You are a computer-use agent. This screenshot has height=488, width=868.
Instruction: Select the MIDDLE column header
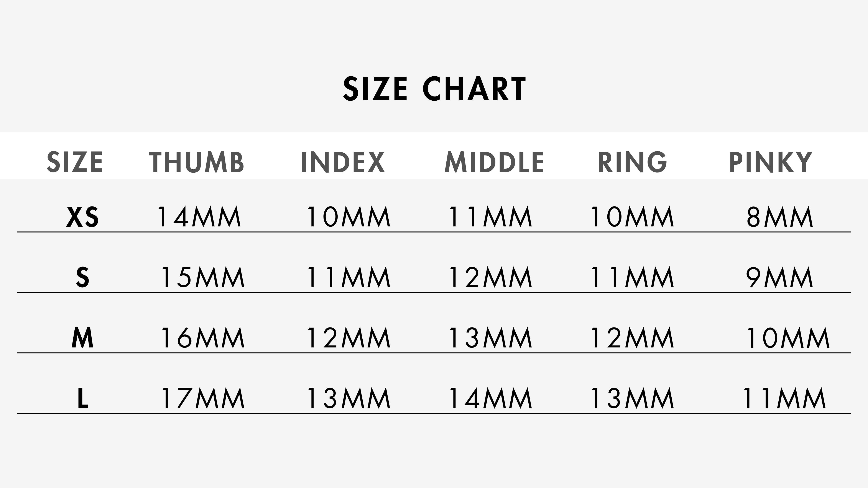tap(494, 162)
